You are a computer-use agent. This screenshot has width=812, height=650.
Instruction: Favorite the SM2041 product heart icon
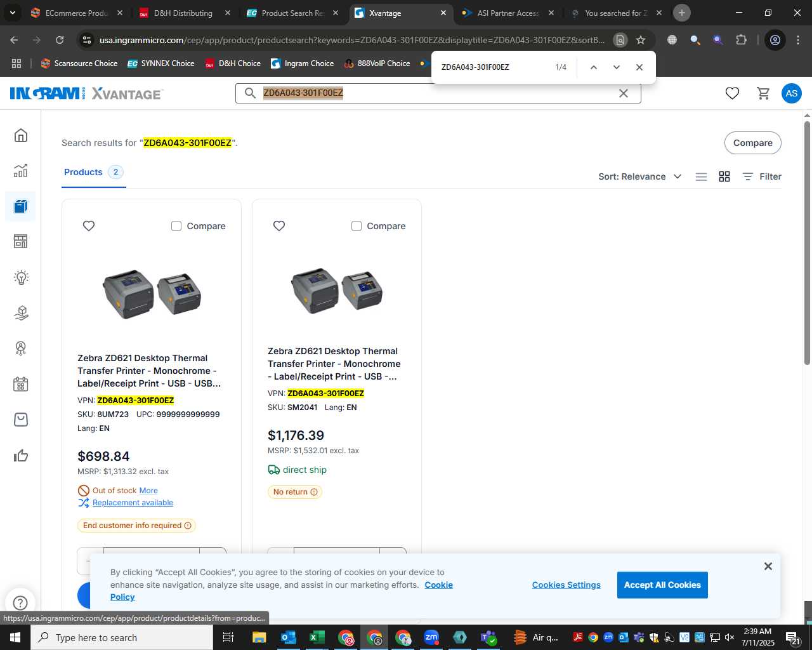279,226
